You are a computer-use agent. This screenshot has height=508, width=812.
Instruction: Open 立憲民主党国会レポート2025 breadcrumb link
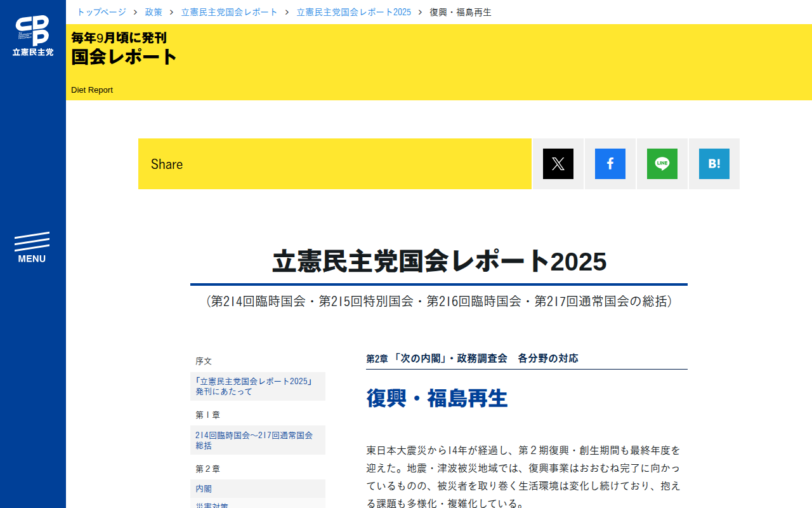(x=354, y=12)
